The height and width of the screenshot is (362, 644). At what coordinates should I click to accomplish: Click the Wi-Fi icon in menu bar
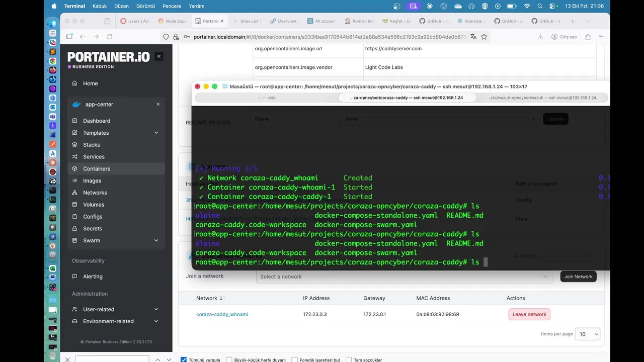point(527,6)
